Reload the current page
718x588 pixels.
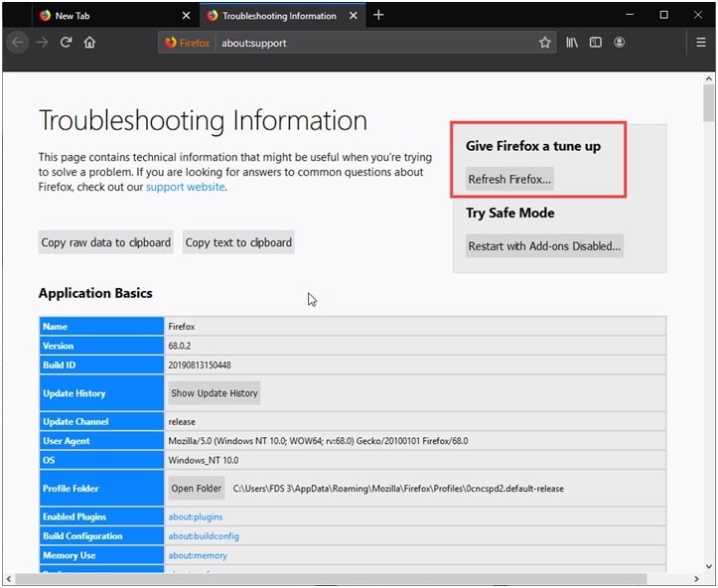point(66,43)
